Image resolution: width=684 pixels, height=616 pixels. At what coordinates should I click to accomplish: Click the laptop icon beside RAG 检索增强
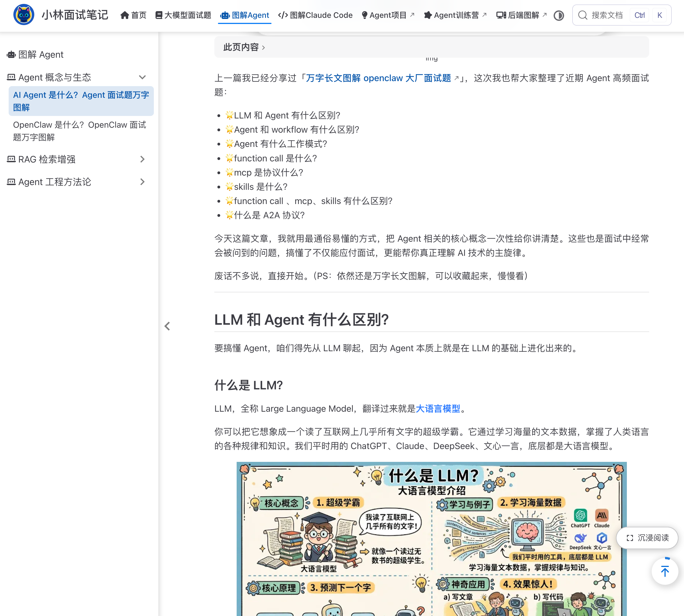point(11,159)
